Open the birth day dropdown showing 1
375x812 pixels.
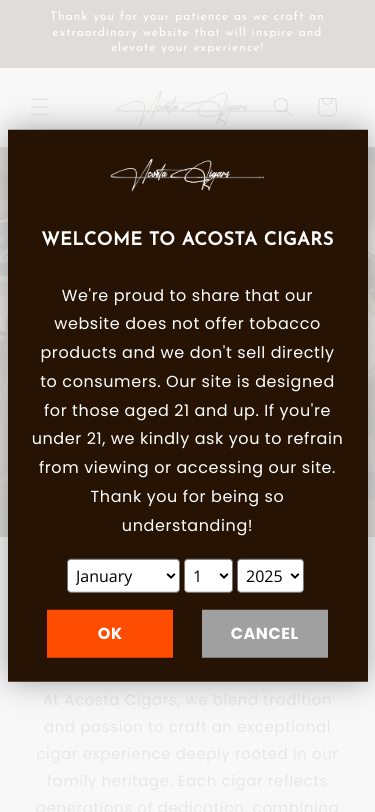point(208,576)
